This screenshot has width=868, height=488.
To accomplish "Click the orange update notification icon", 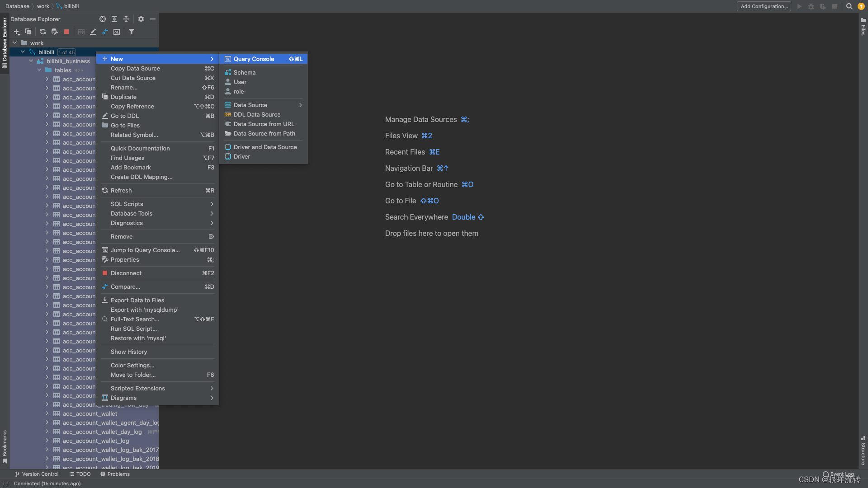I will click(861, 6).
